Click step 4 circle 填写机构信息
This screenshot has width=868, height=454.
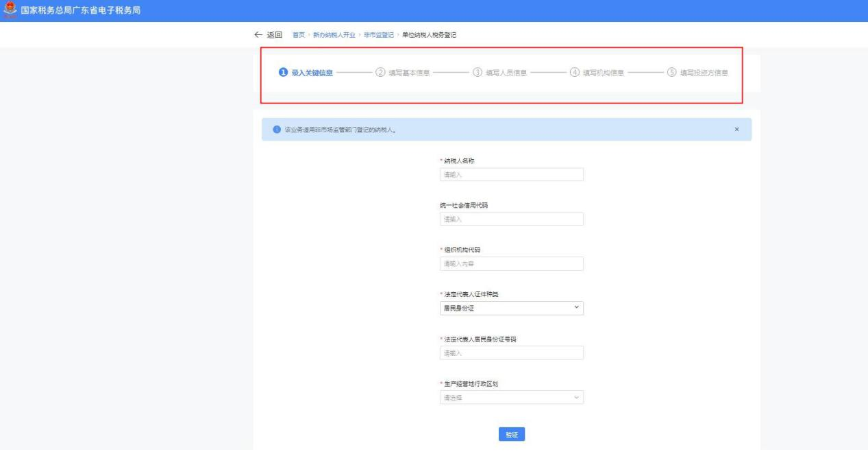click(x=574, y=73)
